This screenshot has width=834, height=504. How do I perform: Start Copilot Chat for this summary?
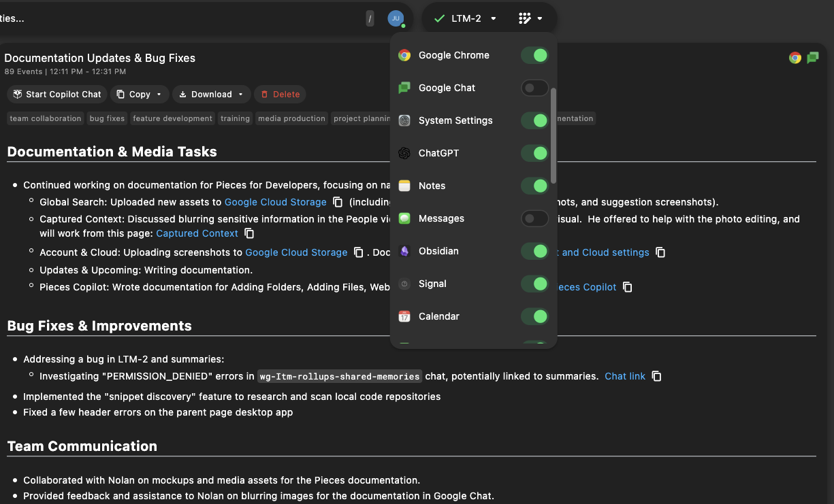point(57,95)
